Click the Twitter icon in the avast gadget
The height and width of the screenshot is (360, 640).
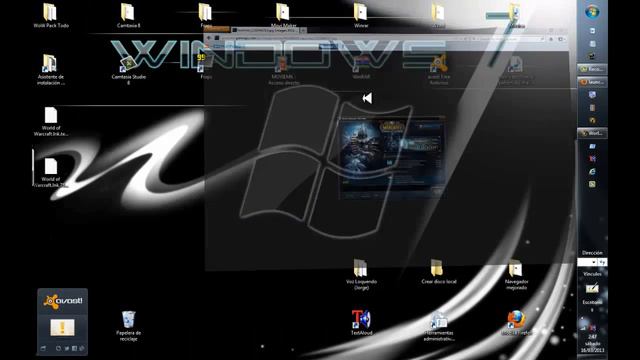[x=67, y=349]
